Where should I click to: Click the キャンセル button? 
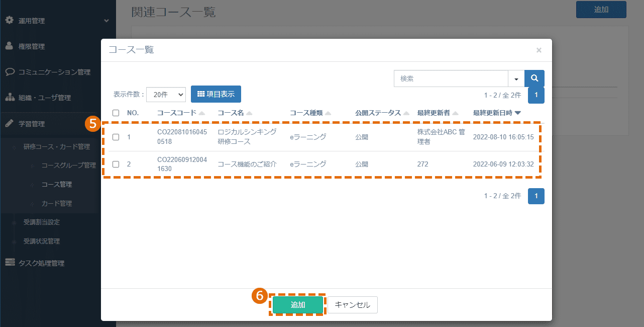coord(353,305)
